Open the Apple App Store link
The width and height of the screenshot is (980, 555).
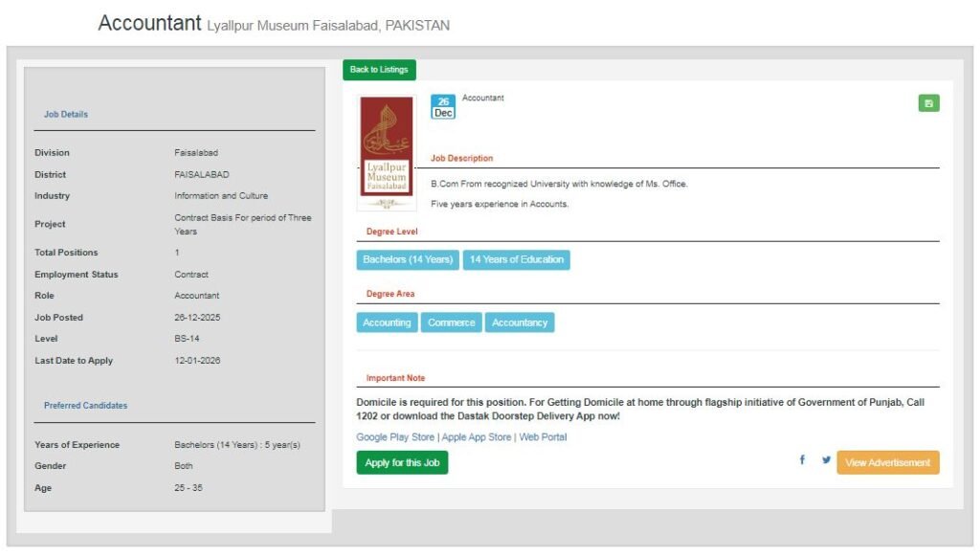477,437
